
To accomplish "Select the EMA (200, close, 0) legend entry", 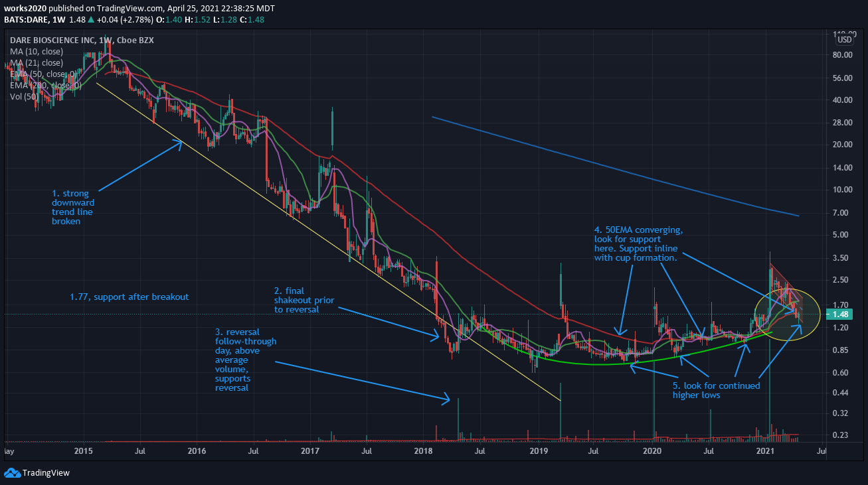I will 46,86.
